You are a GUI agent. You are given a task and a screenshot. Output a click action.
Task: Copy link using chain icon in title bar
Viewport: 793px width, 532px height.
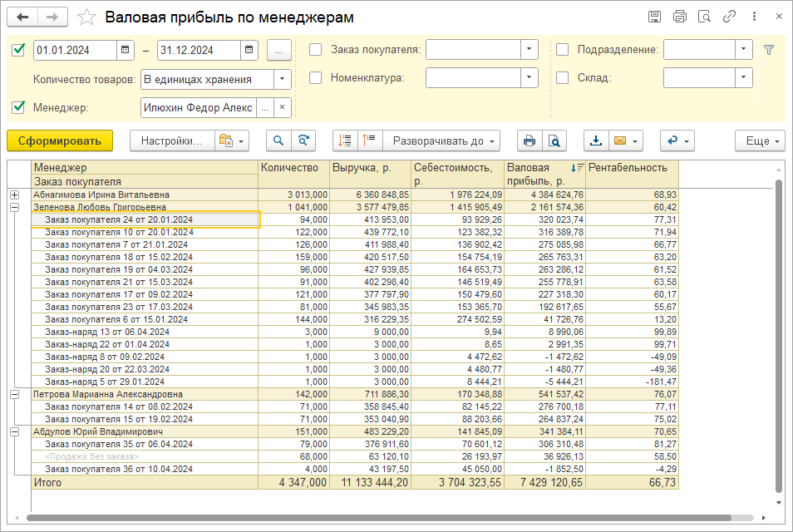[x=729, y=17]
